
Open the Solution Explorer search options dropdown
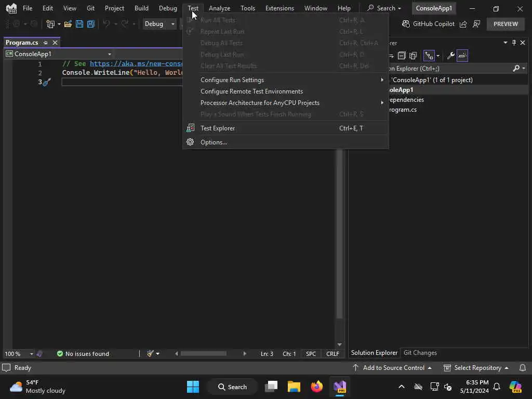pyautogui.click(x=524, y=69)
